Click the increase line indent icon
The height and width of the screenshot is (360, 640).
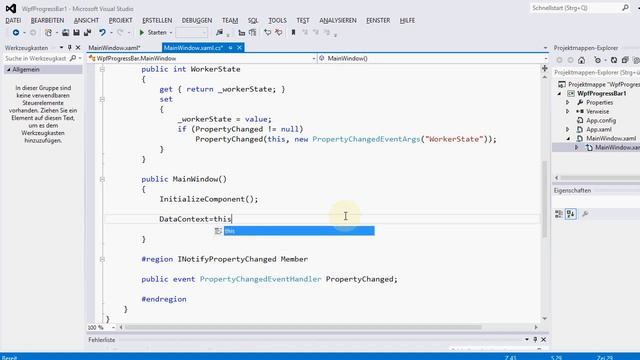point(253,32)
